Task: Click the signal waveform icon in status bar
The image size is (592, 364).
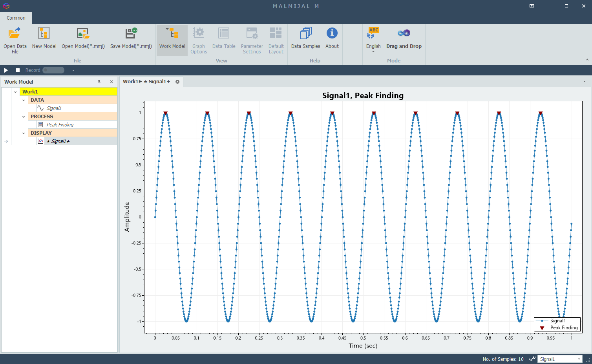Action: point(532,359)
